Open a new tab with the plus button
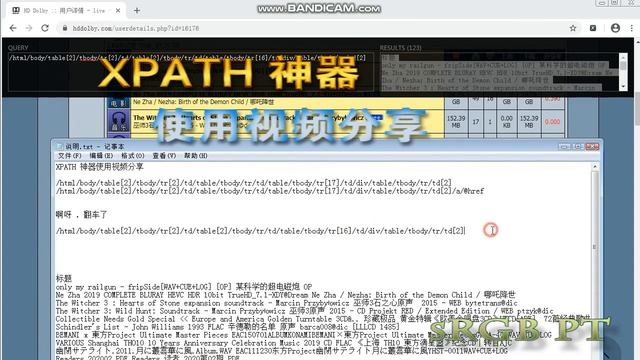This screenshot has height=360, width=640. [x=137, y=11]
